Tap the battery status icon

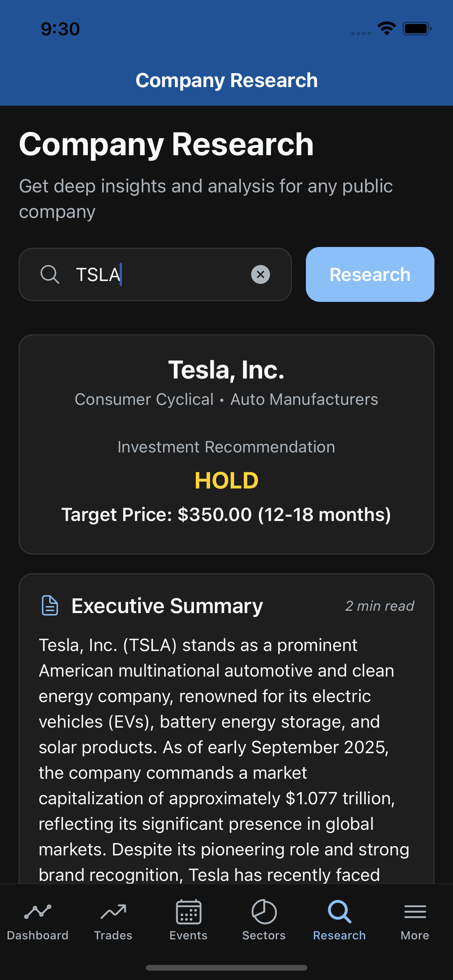pos(417,29)
